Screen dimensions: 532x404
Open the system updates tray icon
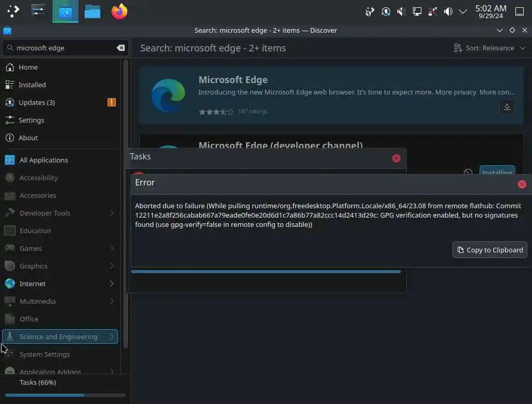coord(385,11)
